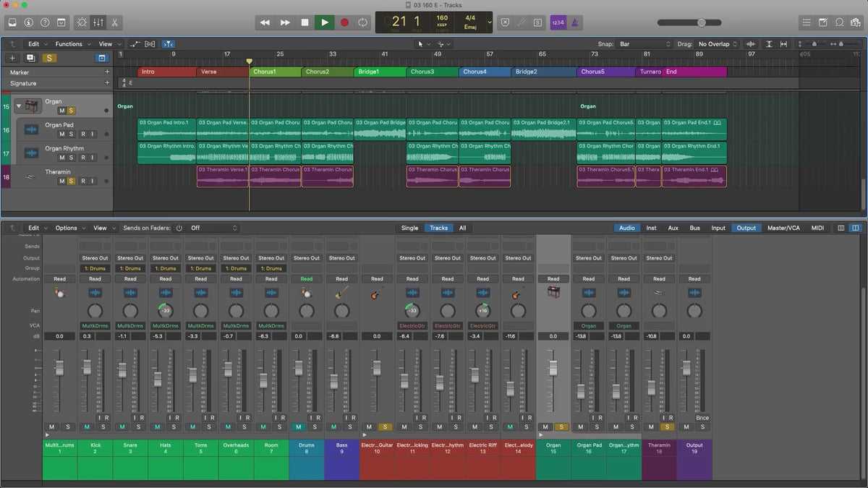Click the Organ track stack instrument icon
Screen dimensions: 868x488
click(33, 106)
